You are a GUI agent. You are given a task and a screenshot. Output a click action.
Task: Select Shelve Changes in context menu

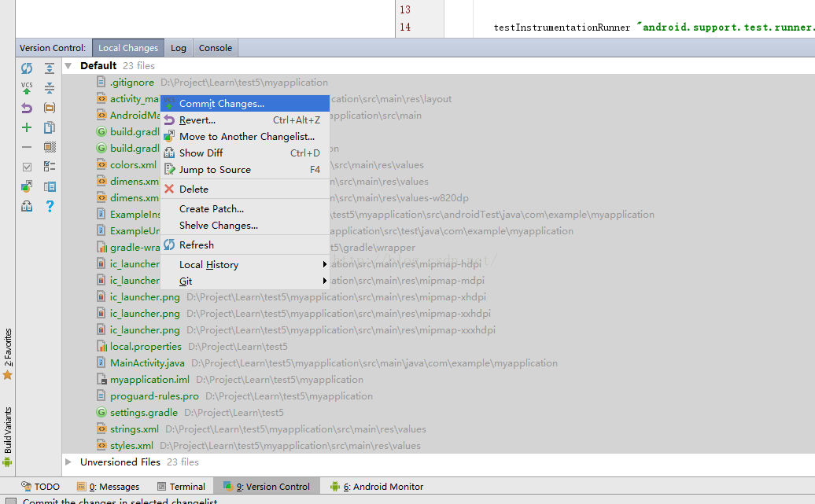pos(219,226)
